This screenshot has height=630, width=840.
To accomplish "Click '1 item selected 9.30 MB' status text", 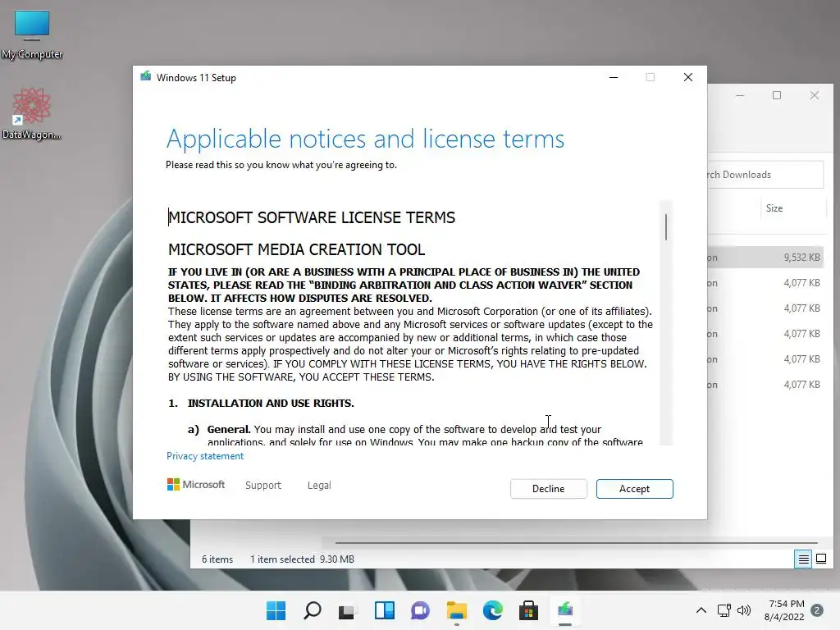I will [x=302, y=559].
